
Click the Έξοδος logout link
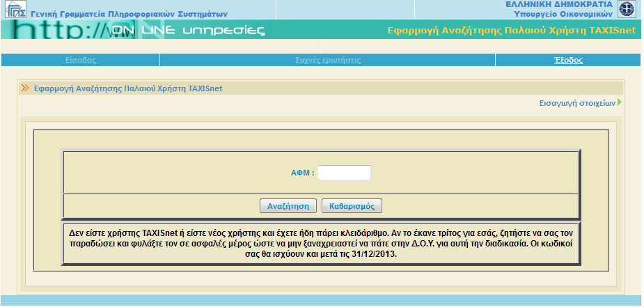[x=568, y=61]
